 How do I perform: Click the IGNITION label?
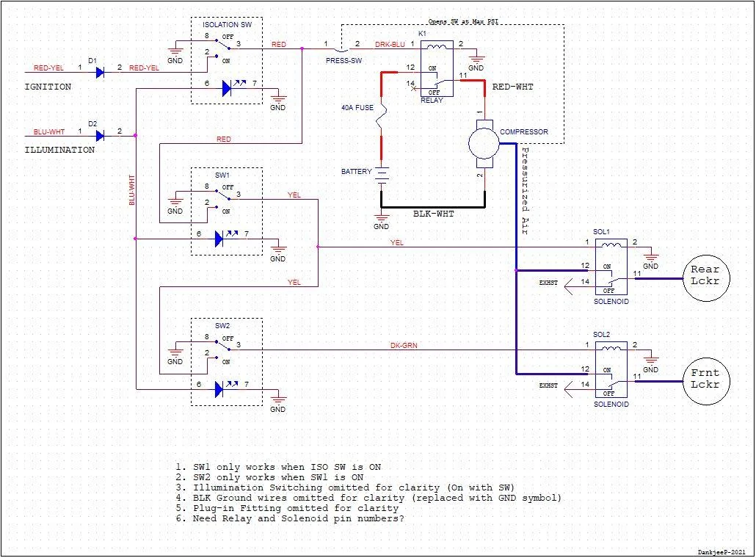48,87
